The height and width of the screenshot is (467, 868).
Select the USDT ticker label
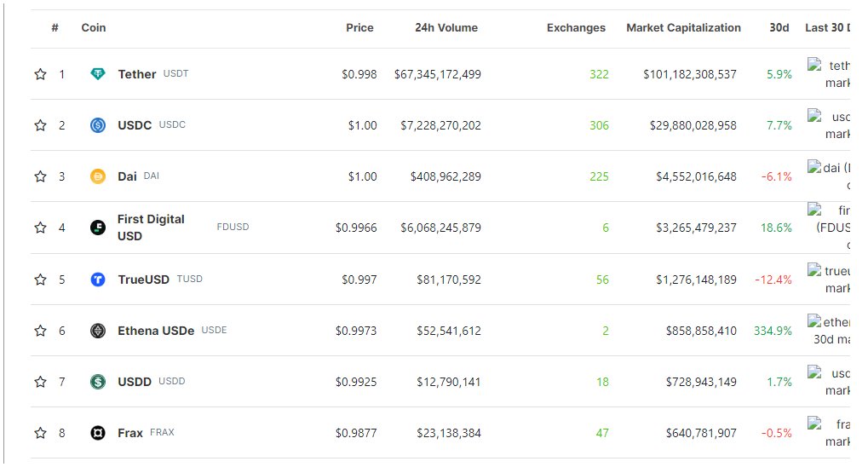176,73
